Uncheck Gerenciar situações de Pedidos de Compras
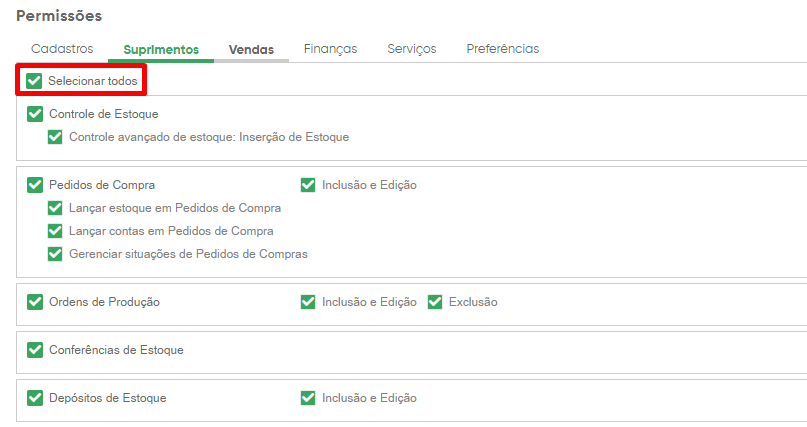Viewport: 807px width, 427px height. click(x=55, y=254)
